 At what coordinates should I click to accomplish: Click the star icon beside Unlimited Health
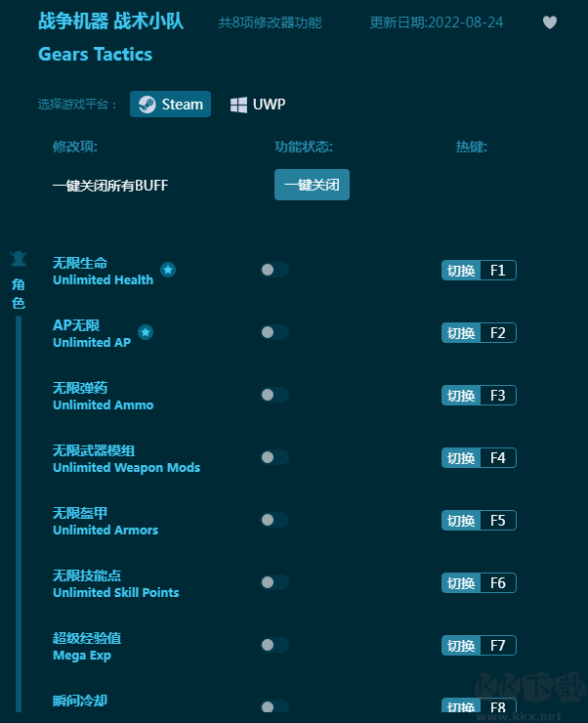click(168, 270)
